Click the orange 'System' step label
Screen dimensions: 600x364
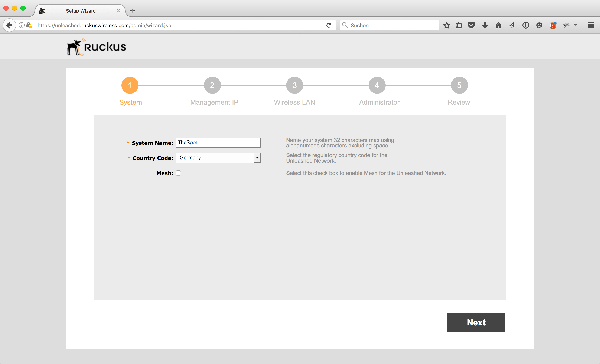[131, 102]
